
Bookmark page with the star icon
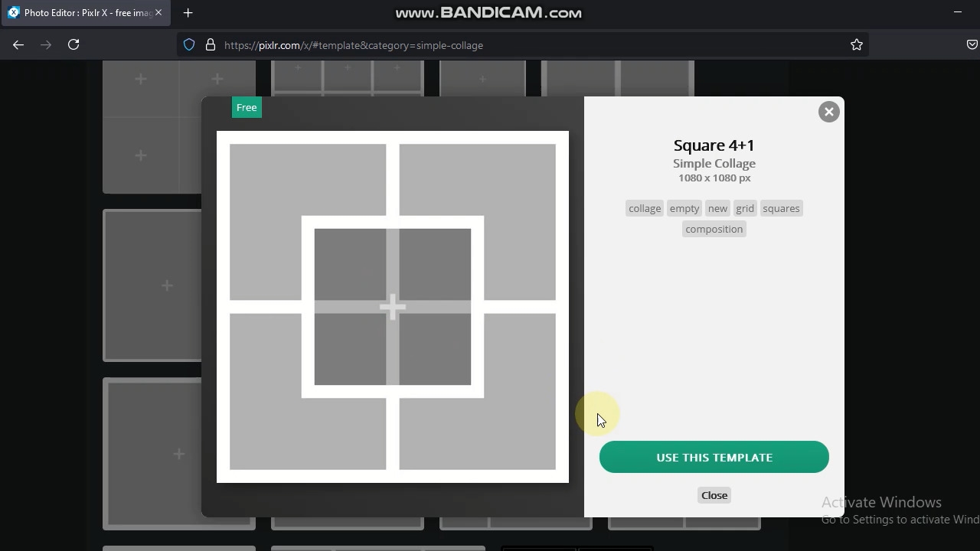tap(857, 45)
